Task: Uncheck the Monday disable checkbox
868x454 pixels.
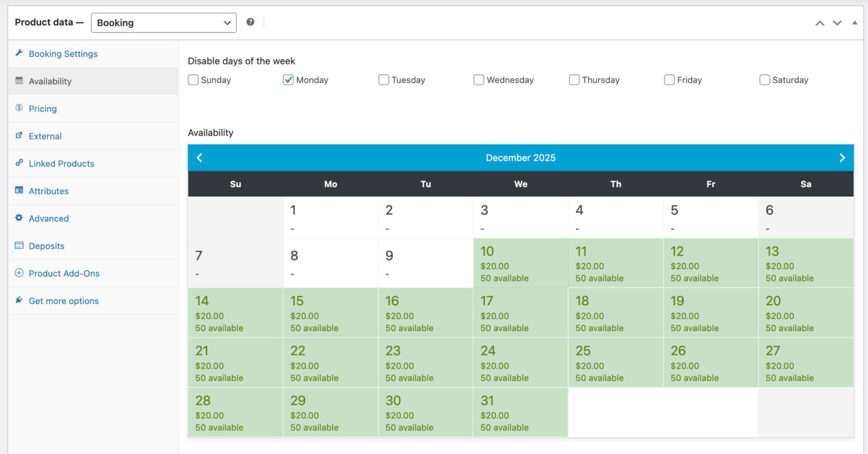Action: [288, 80]
